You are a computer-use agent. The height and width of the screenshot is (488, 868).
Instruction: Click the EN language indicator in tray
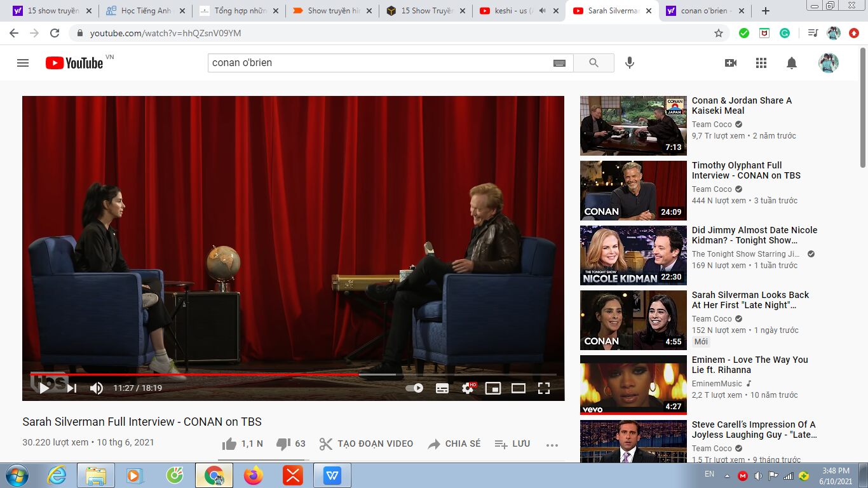click(x=709, y=474)
